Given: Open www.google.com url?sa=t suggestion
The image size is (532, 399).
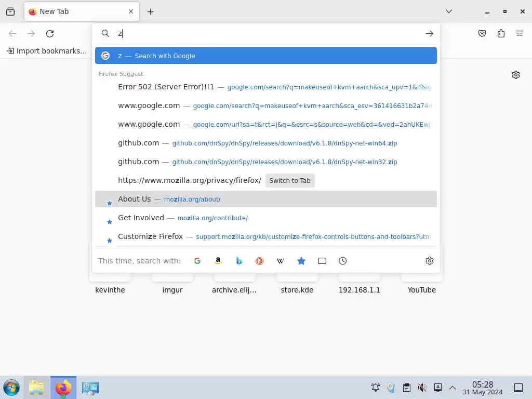Looking at the screenshot, I should 266,124.
